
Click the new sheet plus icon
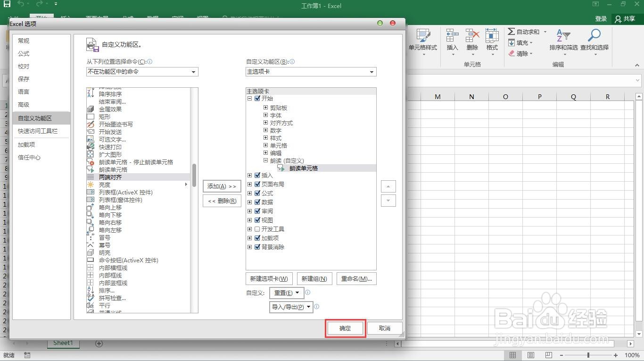99,344
